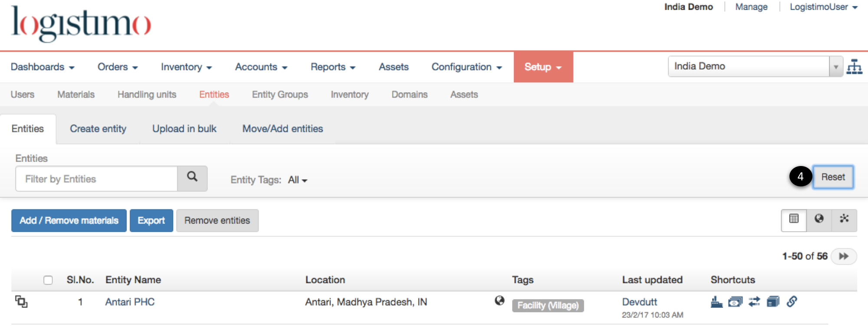Click the Tags column header
The image size is (868, 326).
click(523, 280)
